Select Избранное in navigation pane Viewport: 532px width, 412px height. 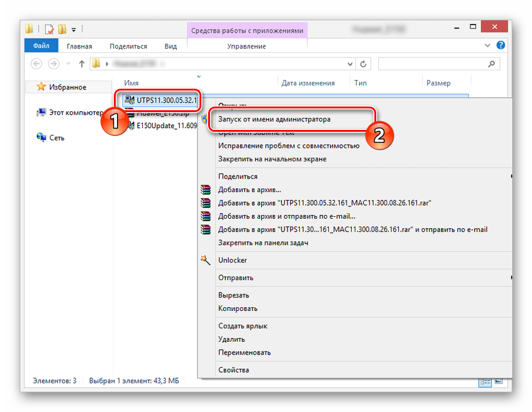coord(68,87)
